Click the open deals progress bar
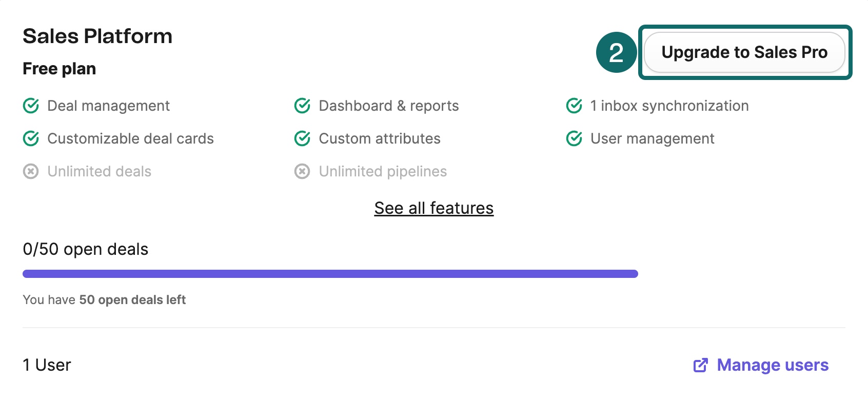The height and width of the screenshot is (402, 868). 330,274
